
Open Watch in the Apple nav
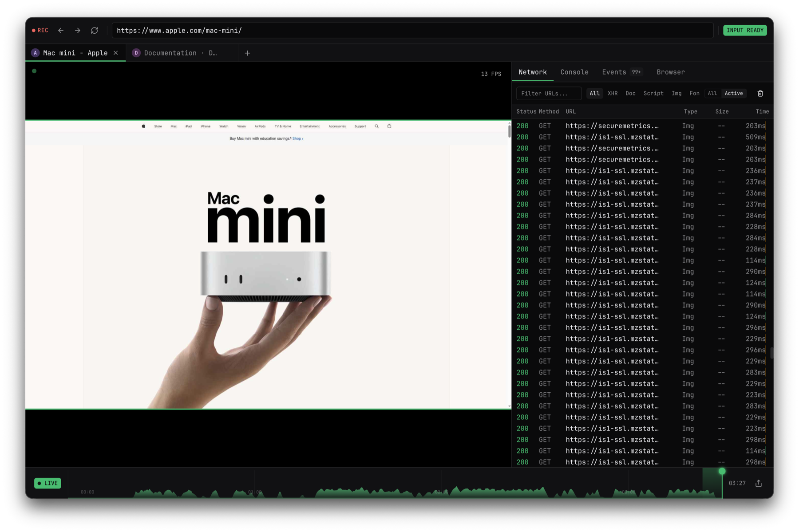coord(224,126)
